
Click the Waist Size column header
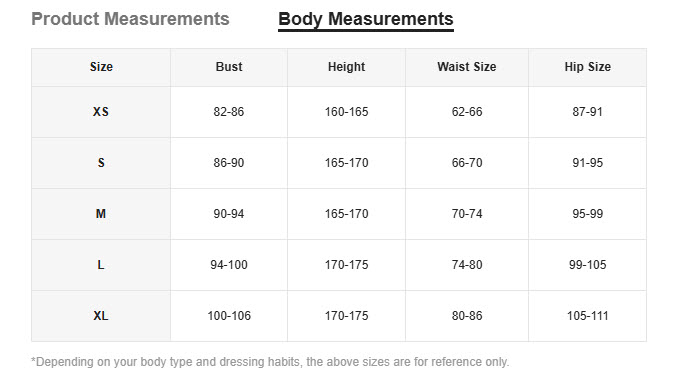point(467,67)
